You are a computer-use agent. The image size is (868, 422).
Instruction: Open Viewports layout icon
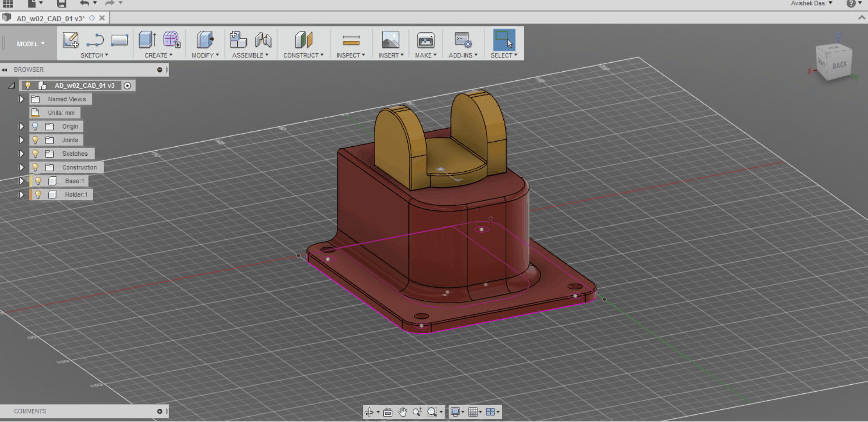[490, 412]
